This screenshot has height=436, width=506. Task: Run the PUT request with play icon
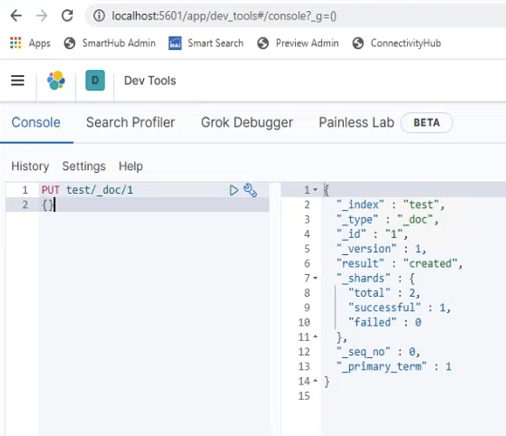234,190
